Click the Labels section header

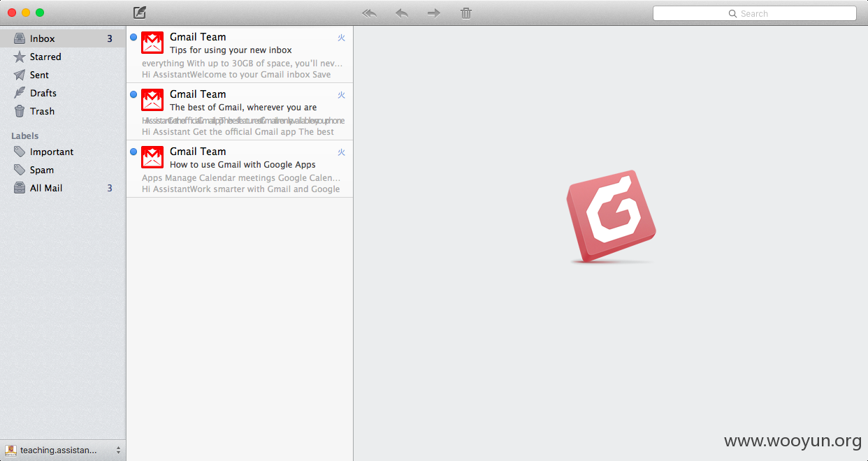pos(24,136)
